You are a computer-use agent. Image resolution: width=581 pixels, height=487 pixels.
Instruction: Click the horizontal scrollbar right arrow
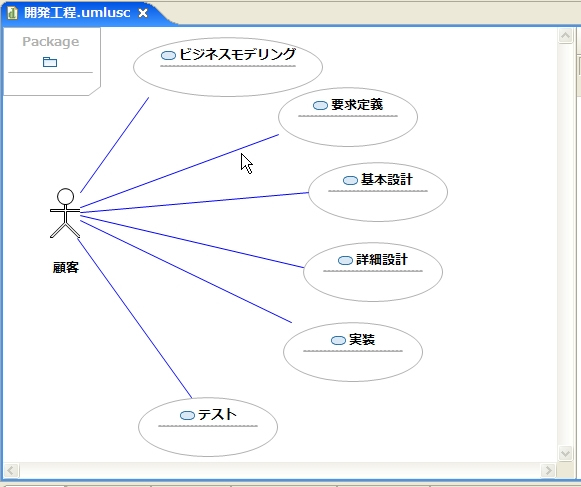pos(548,470)
